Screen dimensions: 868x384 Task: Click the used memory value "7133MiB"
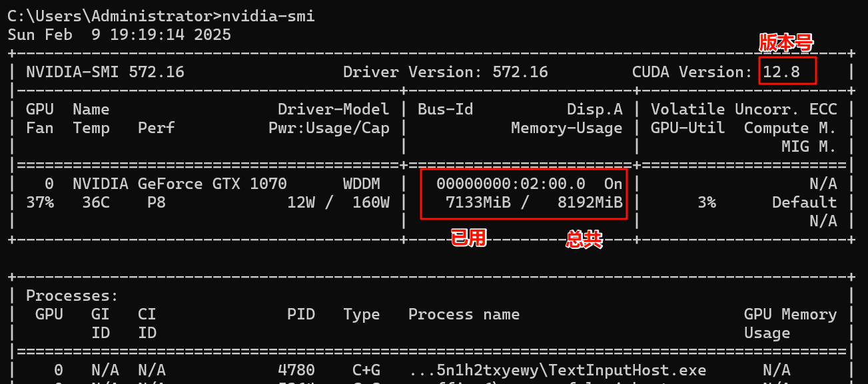(x=478, y=202)
